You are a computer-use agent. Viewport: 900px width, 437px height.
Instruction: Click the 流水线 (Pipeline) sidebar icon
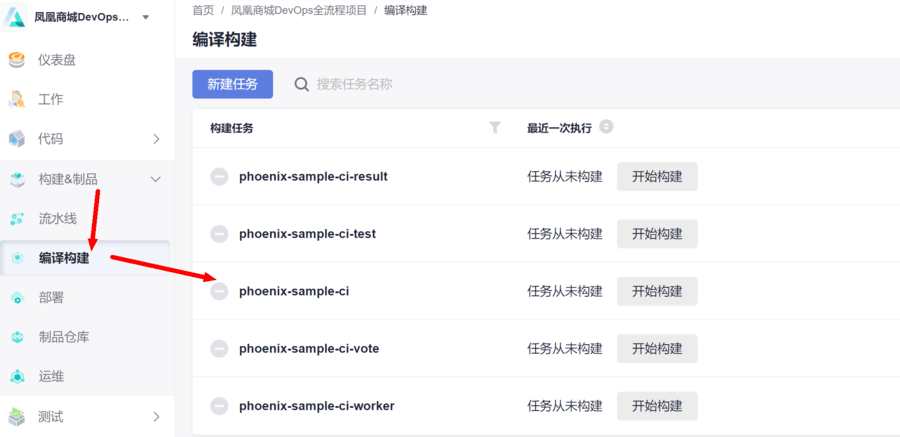(17, 218)
